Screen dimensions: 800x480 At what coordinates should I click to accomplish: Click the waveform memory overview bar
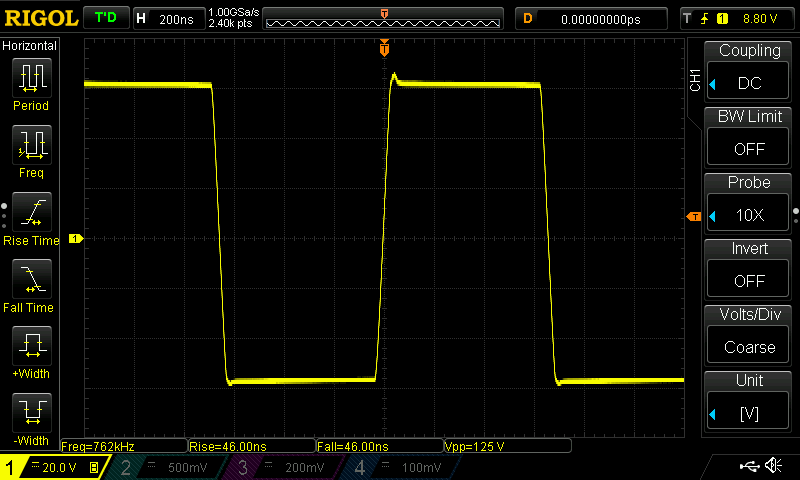[x=383, y=19]
